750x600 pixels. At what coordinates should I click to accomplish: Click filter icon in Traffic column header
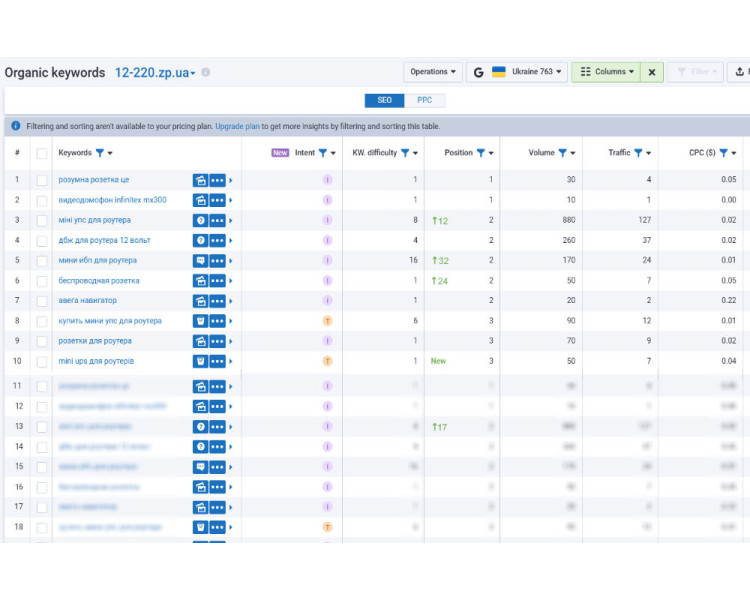point(638,153)
